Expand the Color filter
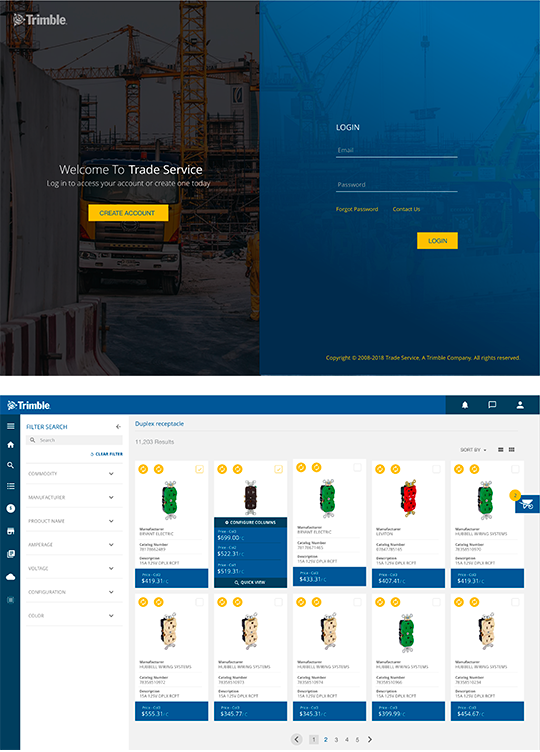Screen dimensions: 540x752 74,616
